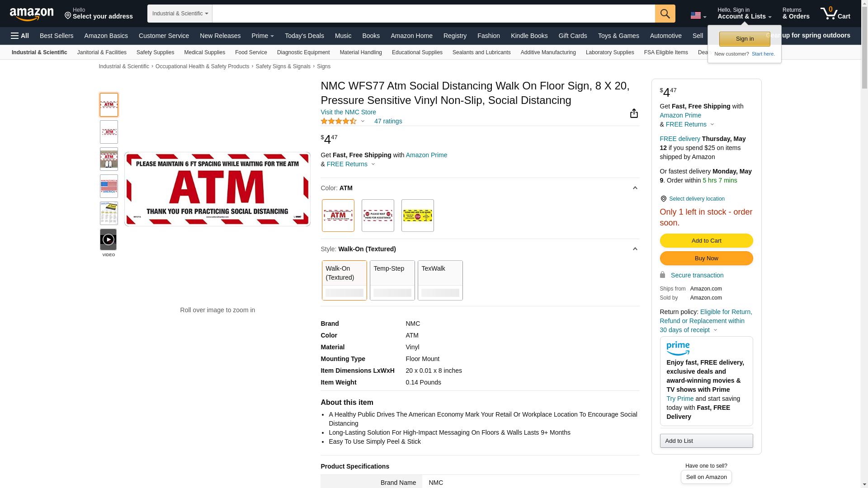
Task: Click the US flag language selector
Action: pos(698,15)
